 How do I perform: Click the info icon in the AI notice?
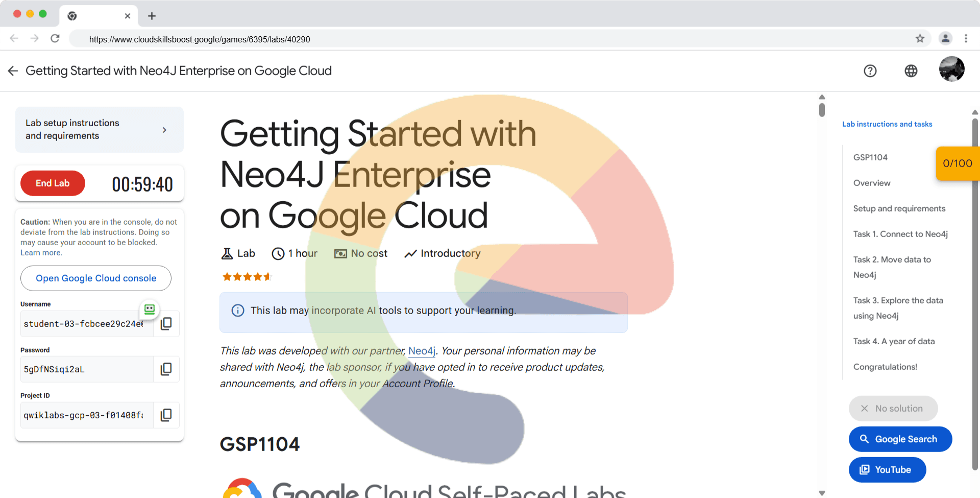238,311
